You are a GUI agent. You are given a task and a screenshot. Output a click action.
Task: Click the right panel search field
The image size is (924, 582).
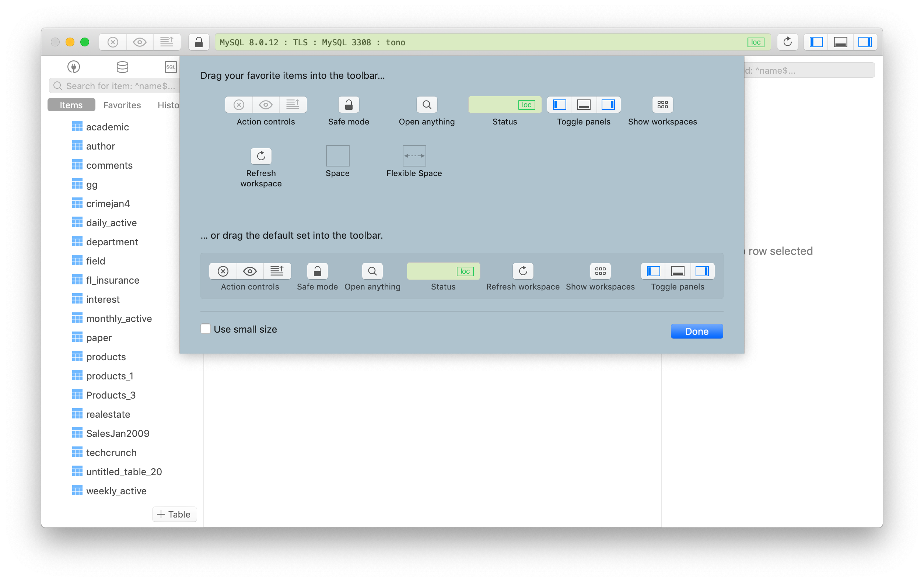pos(809,71)
